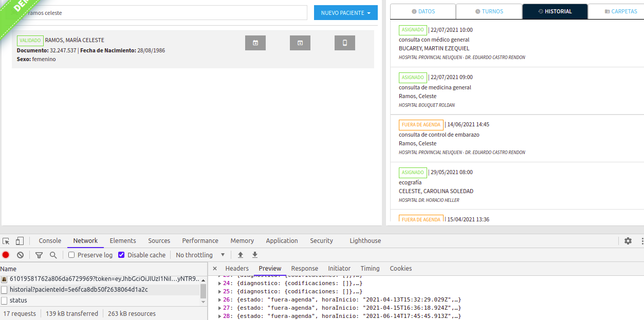
Task: Open the Elements DevTools tab
Action: click(123, 241)
